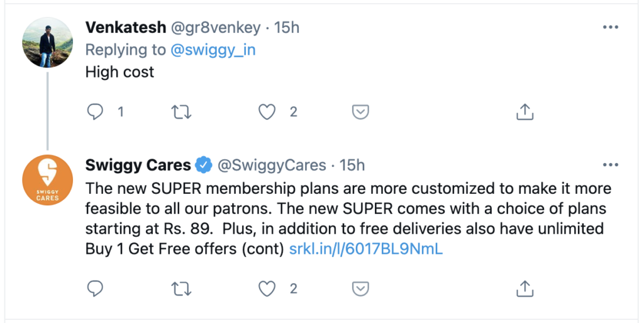Viewport: 644px width, 323px height.
Task: Open the @swiggy_in mention link
Action: [213, 50]
